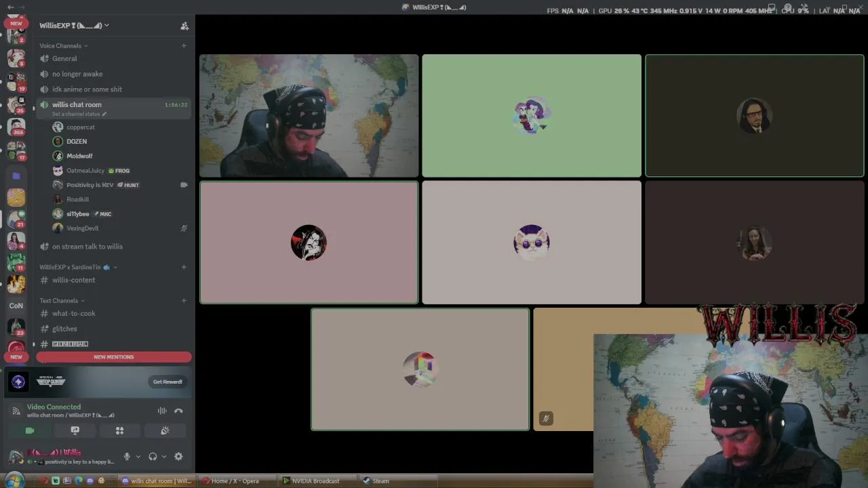The image size is (868, 488).
Task: Open the soundboard button
Action: [165, 430]
